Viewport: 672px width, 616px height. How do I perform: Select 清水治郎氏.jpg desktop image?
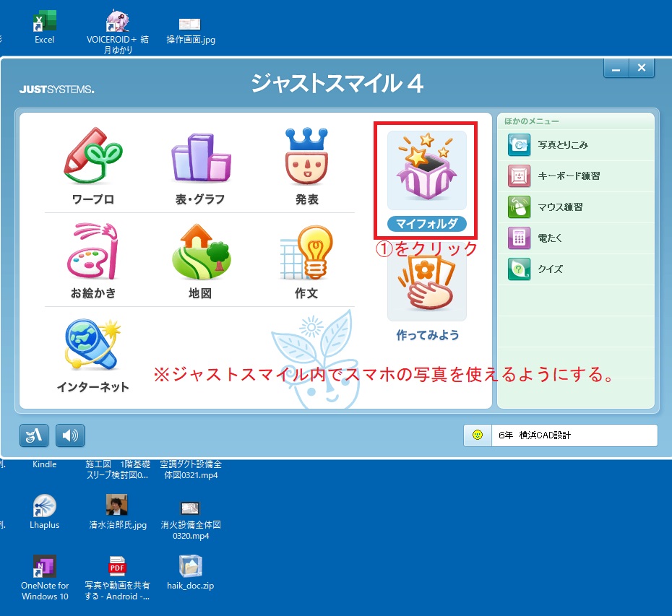pyautogui.click(x=118, y=511)
